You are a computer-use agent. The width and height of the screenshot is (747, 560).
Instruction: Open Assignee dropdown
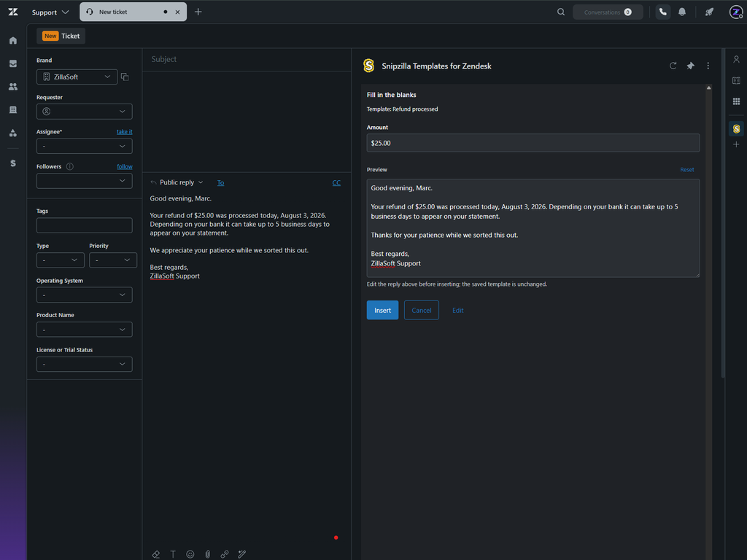tap(85, 146)
